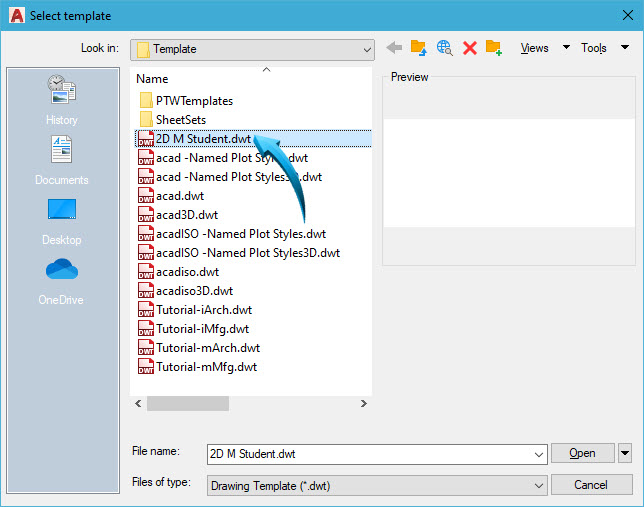Click the Open button
Image resolution: width=644 pixels, height=507 pixels.
pos(582,453)
